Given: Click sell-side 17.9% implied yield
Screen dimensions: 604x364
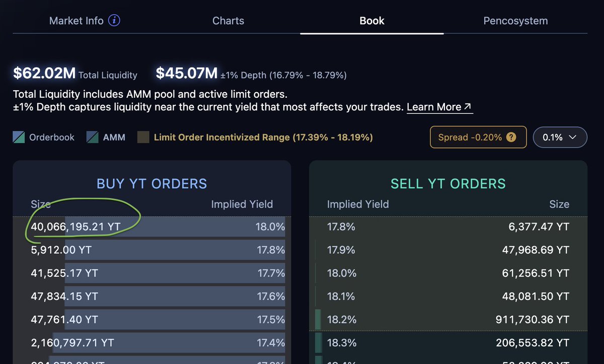Looking at the screenshot, I should [341, 250].
